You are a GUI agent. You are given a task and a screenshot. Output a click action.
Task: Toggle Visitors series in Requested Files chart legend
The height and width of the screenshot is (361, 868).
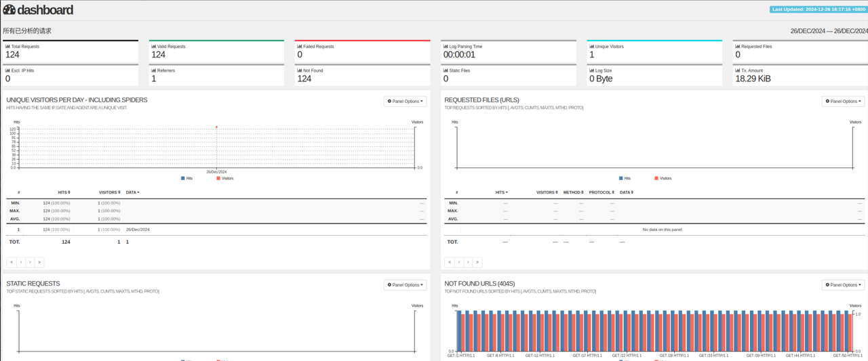pyautogui.click(x=662, y=178)
